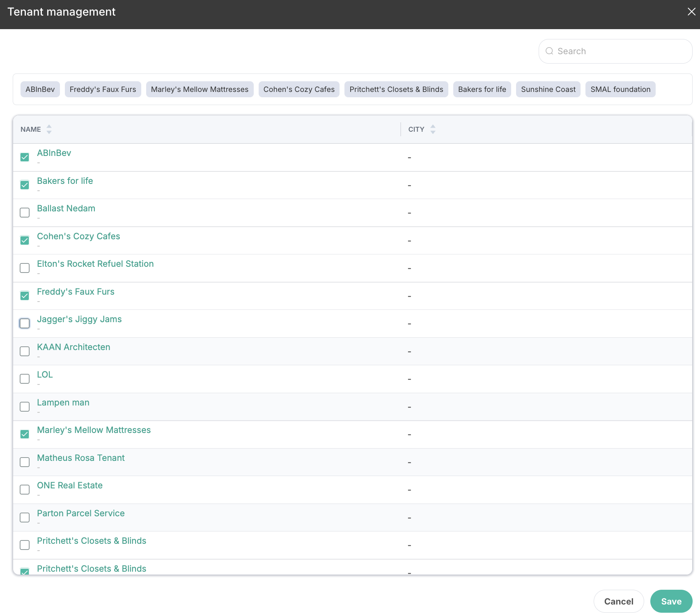This screenshot has height=616, width=700.
Task: Open ONE Real Estate link
Action: click(x=70, y=485)
